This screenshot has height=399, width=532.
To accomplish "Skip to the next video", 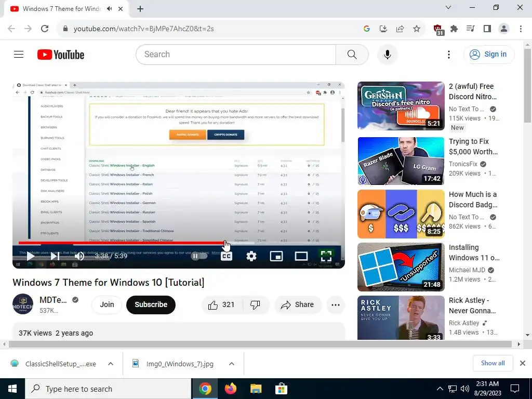I will coord(55,256).
